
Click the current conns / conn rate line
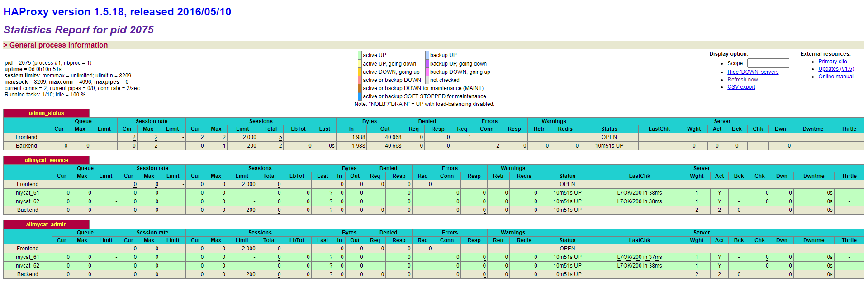tap(72, 88)
